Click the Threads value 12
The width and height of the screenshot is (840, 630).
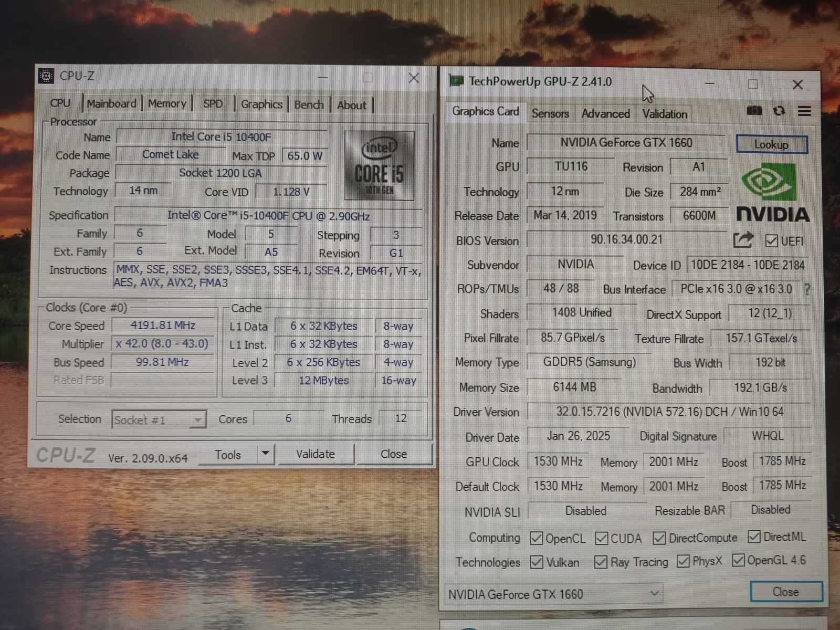[401, 418]
